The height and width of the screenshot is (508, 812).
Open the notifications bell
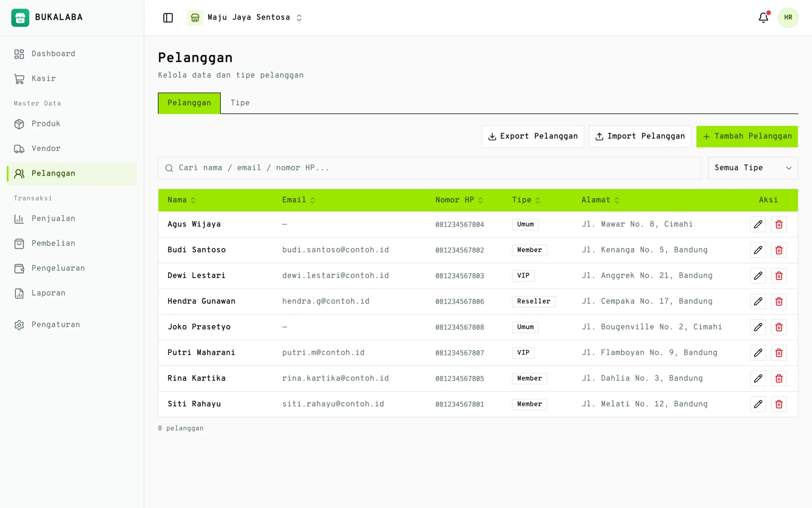[x=764, y=17]
